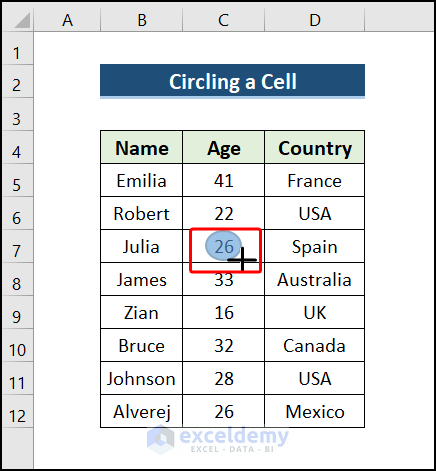Select column D header
This screenshot has height=471, width=436.
coord(315,20)
